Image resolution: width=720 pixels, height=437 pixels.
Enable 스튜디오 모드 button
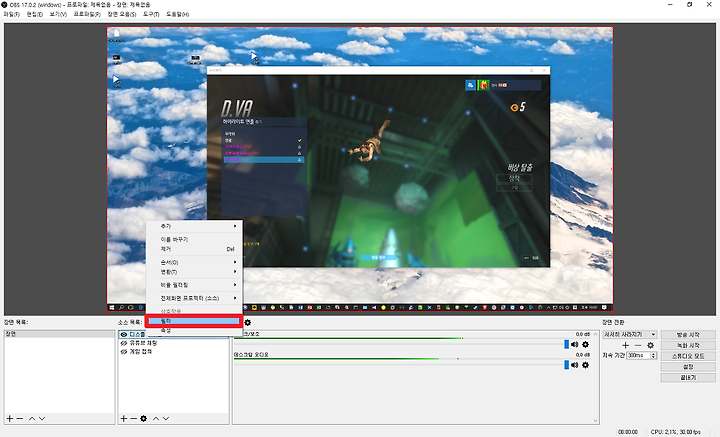(x=688, y=356)
